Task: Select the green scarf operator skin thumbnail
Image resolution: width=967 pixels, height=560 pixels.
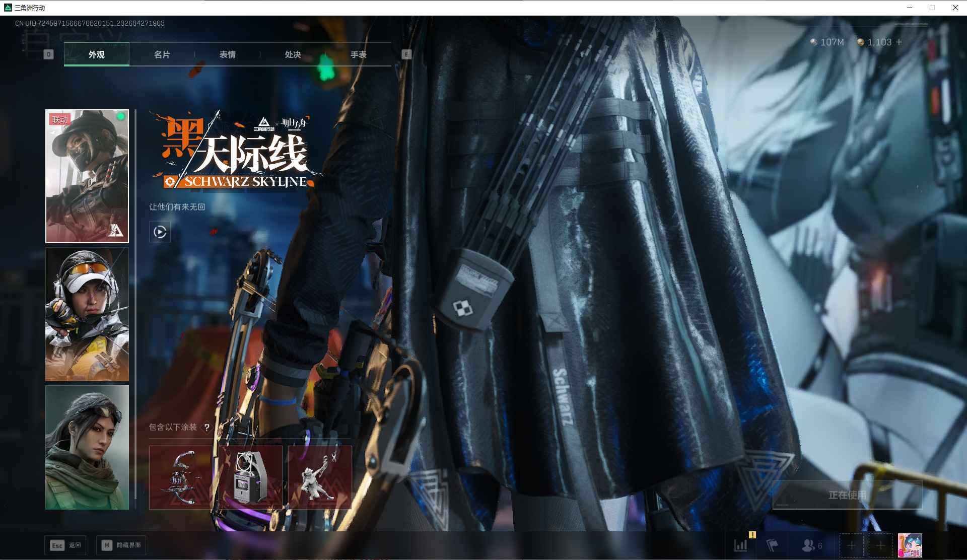Action: [87, 447]
